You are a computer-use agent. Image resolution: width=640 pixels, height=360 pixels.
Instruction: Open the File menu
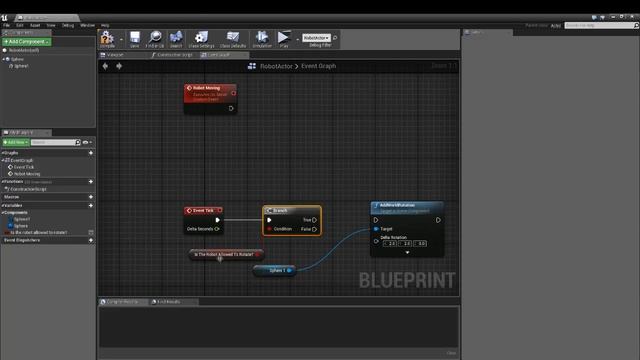(7, 25)
